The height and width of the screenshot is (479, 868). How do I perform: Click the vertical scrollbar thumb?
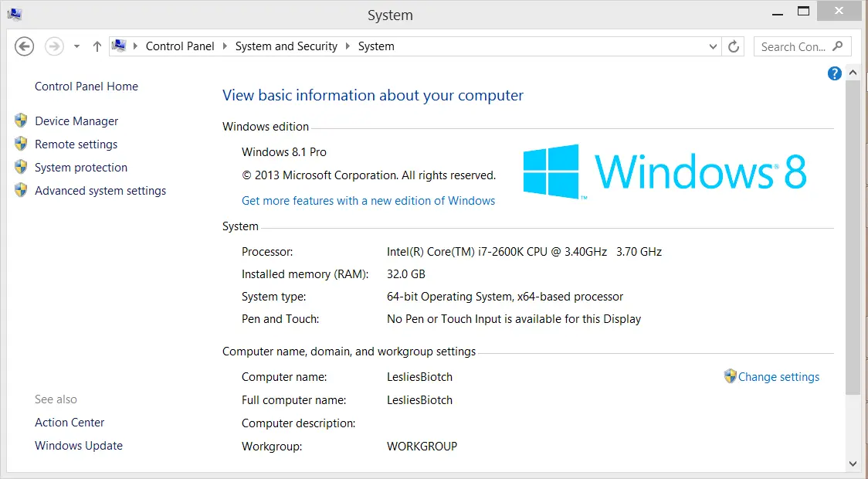coord(853,237)
